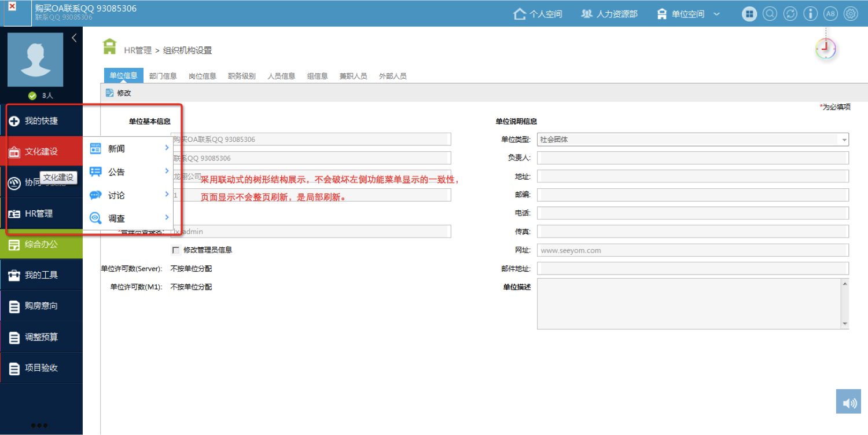Click the user avatar picture

pos(35,60)
